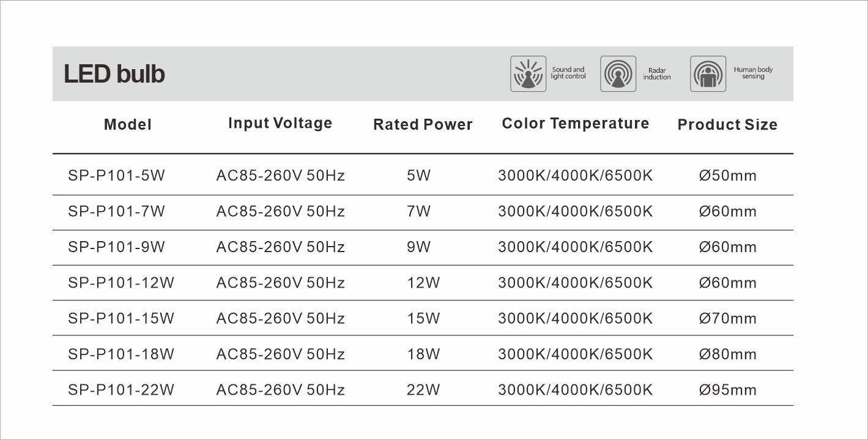868x440 pixels.
Task: Click the Human body sensing icon
Action: [708, 74]
